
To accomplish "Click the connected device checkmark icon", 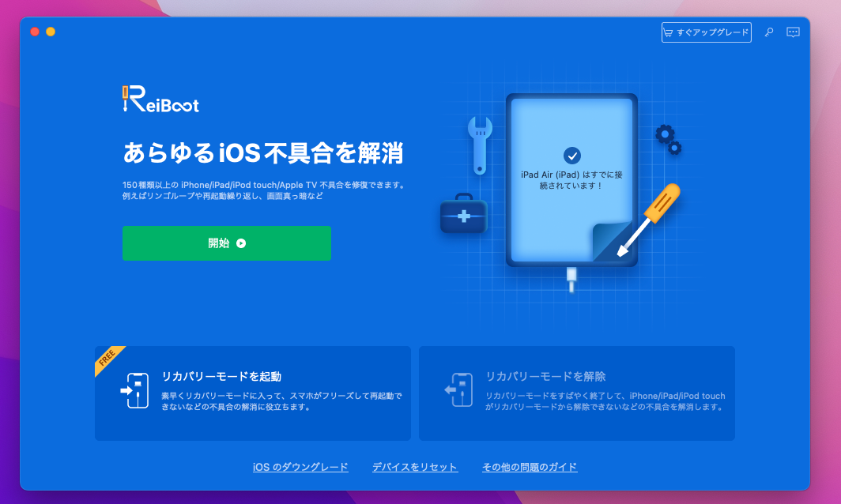I will pos(571,156).
